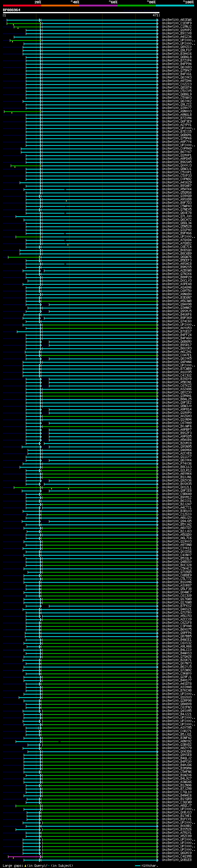Select UniRef100_B3E6N7 hit
197x868 pixels.
[177, 297]
